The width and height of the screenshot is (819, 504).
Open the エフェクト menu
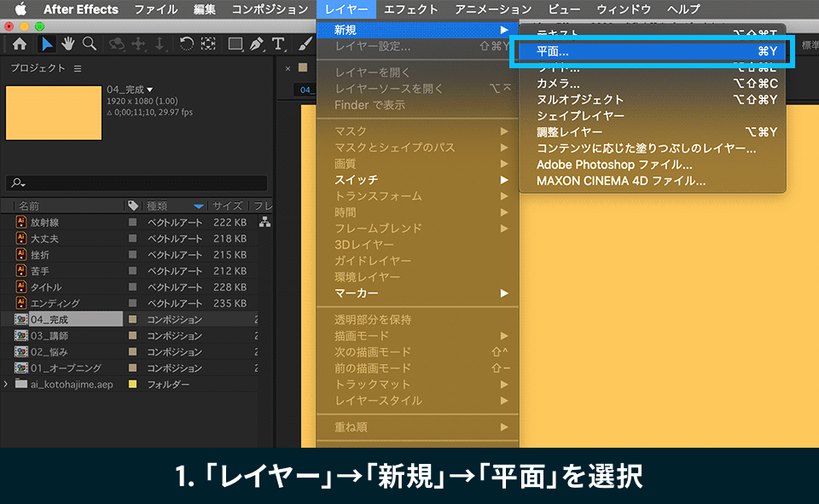[x=411, y=9]
